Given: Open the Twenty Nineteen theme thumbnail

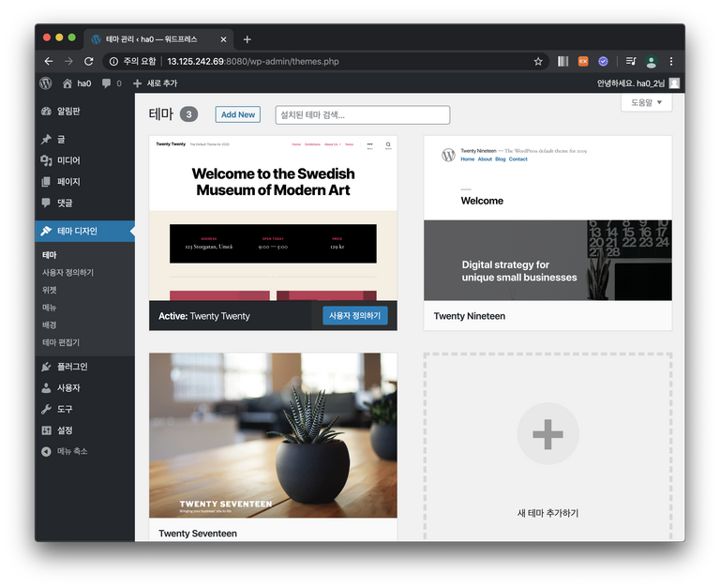Looking at the screenshot, I should (547, 219).
